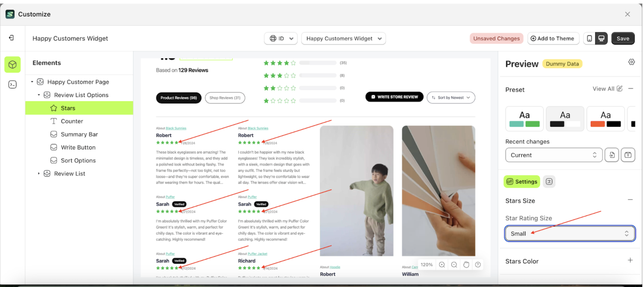The width and height of the screenshot is (644, 287).
Task: Expand the Review List tree item
Action: pos(39,174)
